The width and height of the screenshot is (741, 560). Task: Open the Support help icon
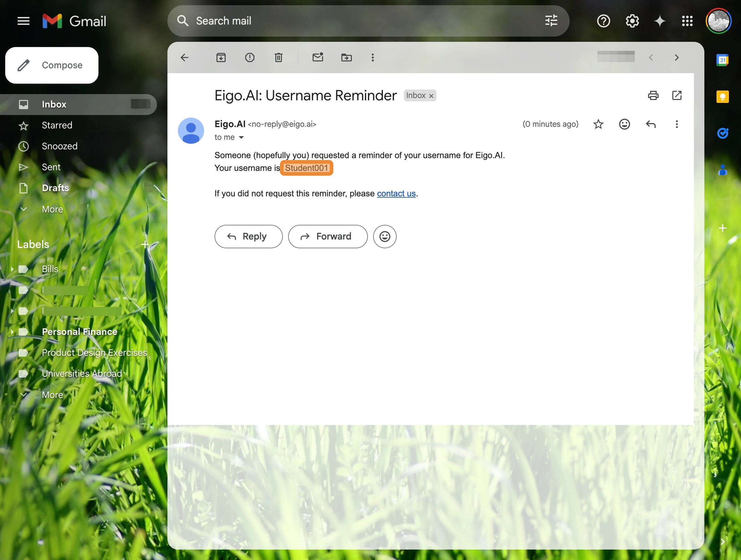603,21
